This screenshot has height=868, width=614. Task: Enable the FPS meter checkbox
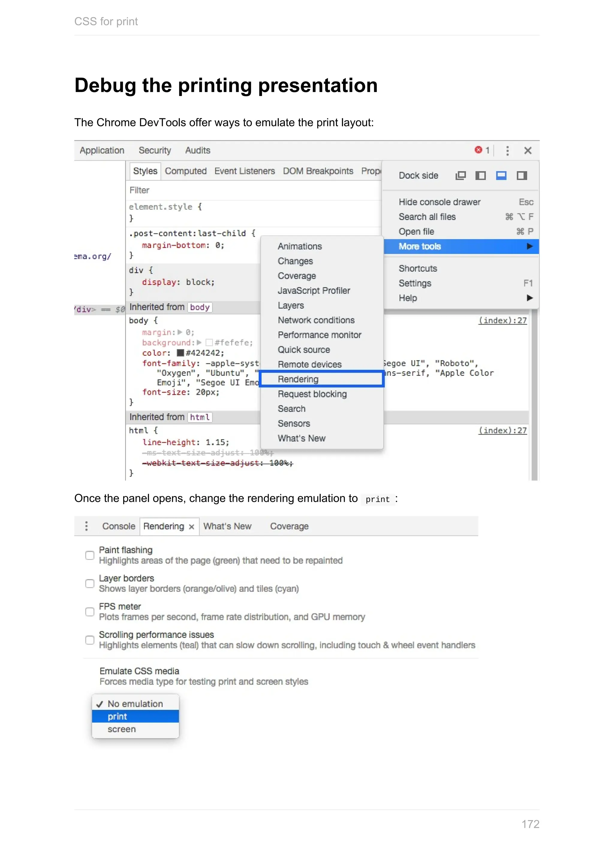[90, 612]
